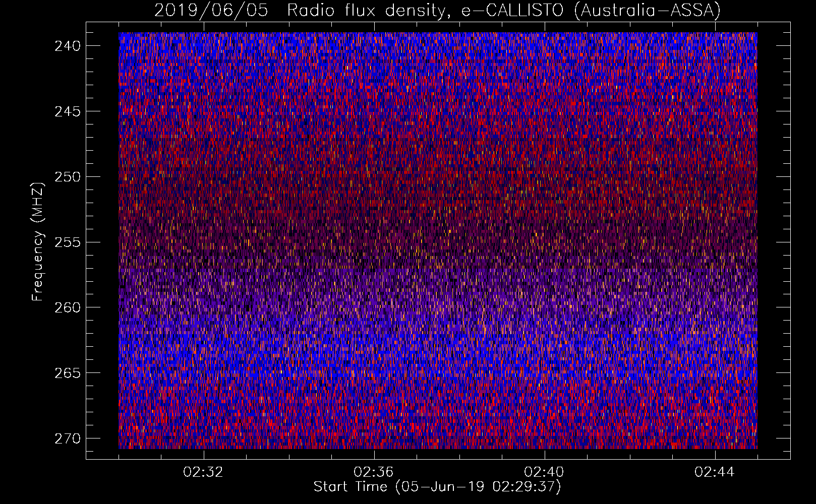Select the 245 frequency tick label

pyautogui.click(x=67, y=111)
